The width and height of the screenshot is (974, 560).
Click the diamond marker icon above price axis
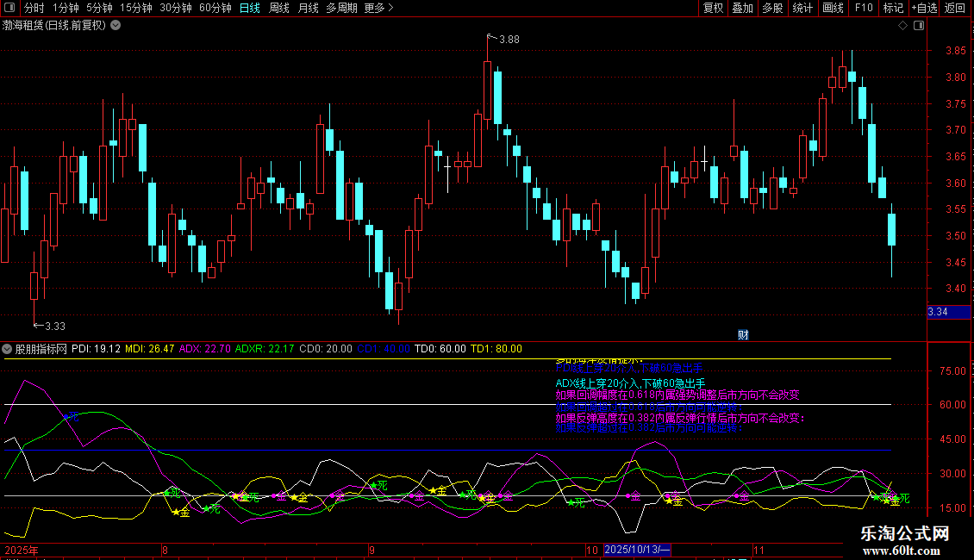(902, 26)
